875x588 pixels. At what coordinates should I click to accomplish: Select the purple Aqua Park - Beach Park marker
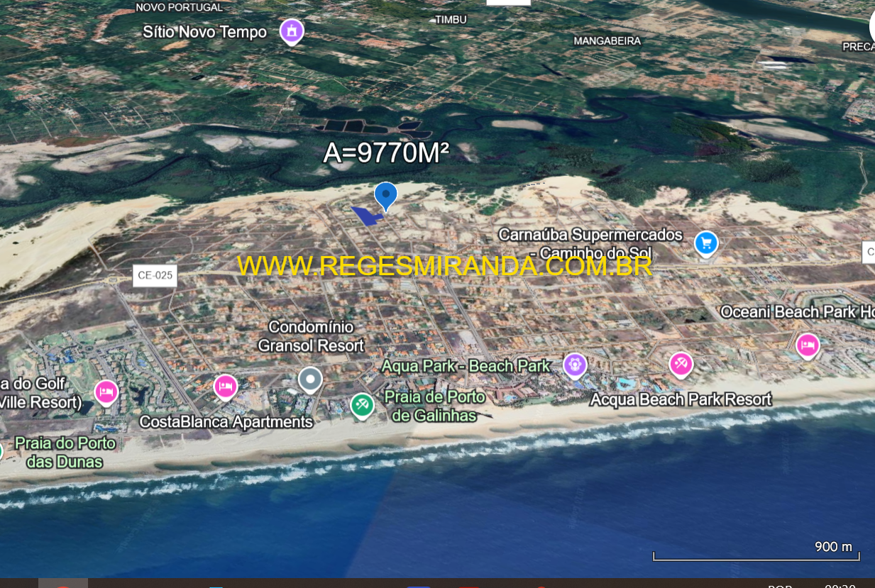coord(575,365)
